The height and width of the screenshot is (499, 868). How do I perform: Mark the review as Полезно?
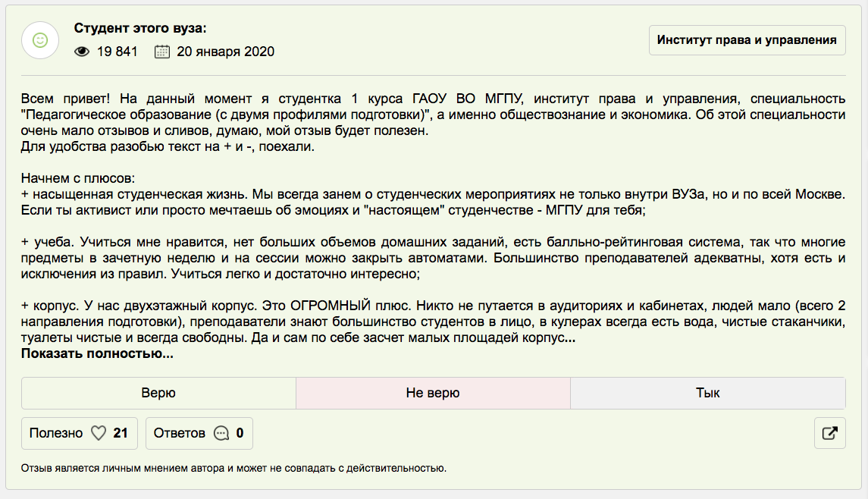coord(57,434)
